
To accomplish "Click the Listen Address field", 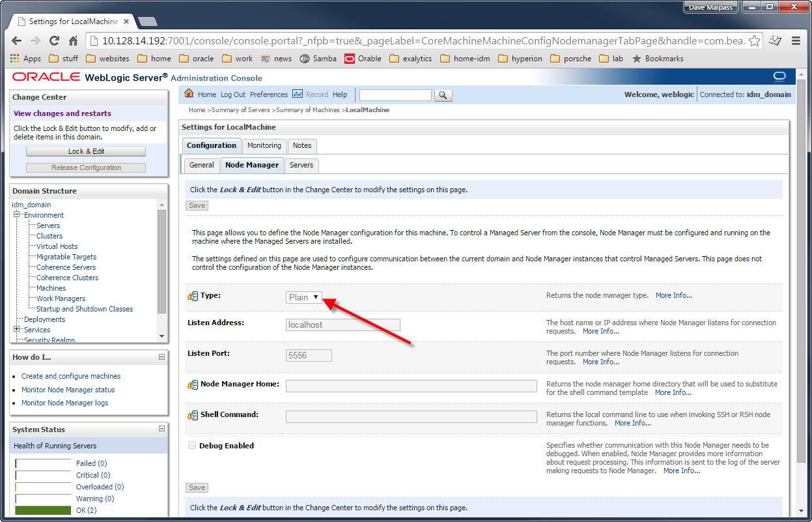I will pyautogui.click(x=343, y=325).
